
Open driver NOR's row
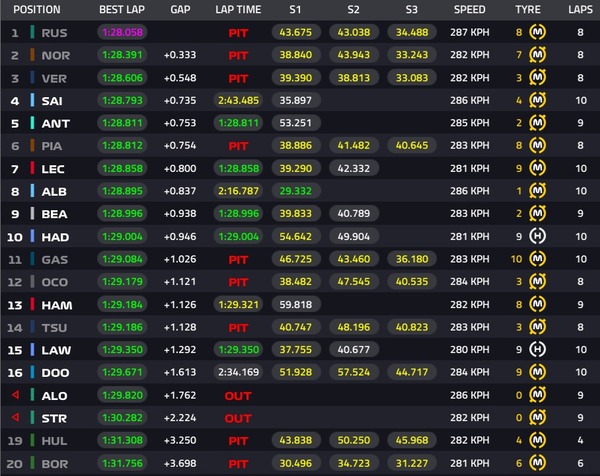click(x=300, y=55)
